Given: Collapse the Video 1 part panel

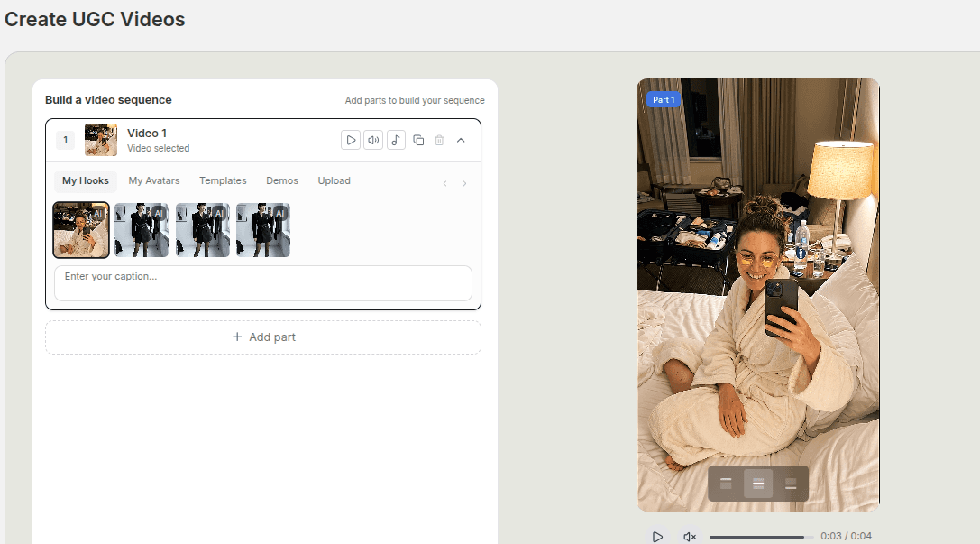Looking at the screenshot, I should [x=461, y=140].
